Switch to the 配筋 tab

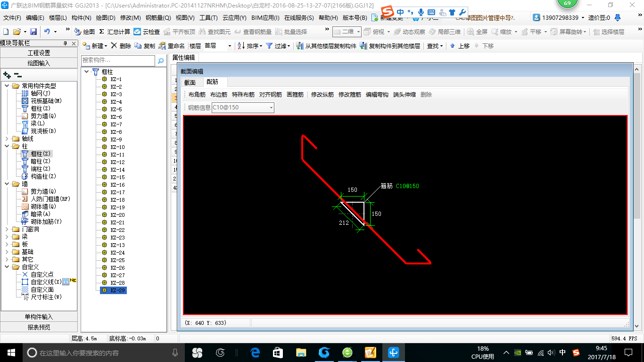pyautogui.click(x=212, y=82)
